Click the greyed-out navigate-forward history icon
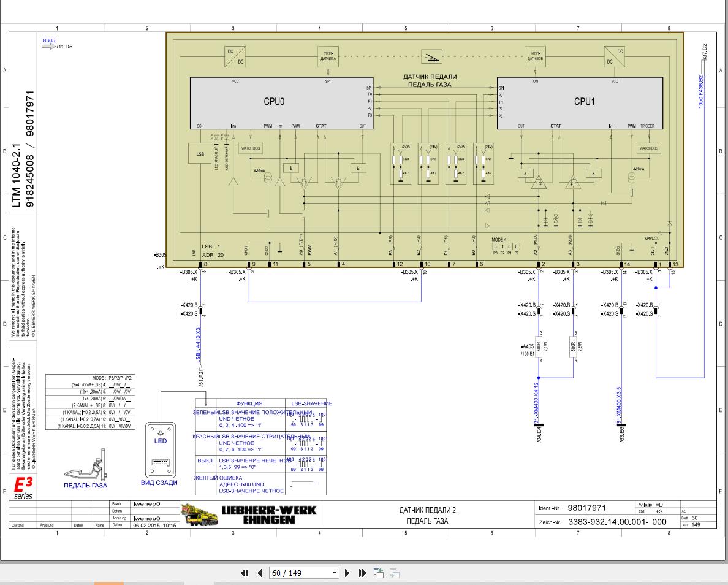Image resolution: width=728 pixels, height=585 pixels. tap(395, 573)
